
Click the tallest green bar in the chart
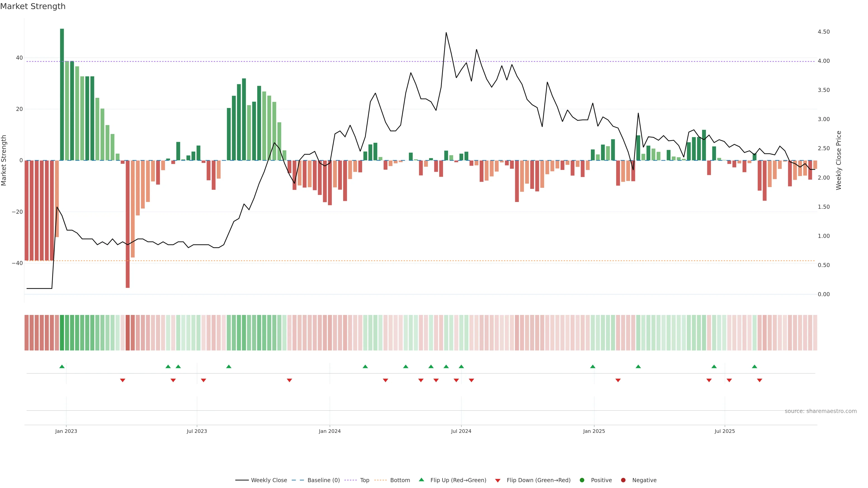[62, 94]
